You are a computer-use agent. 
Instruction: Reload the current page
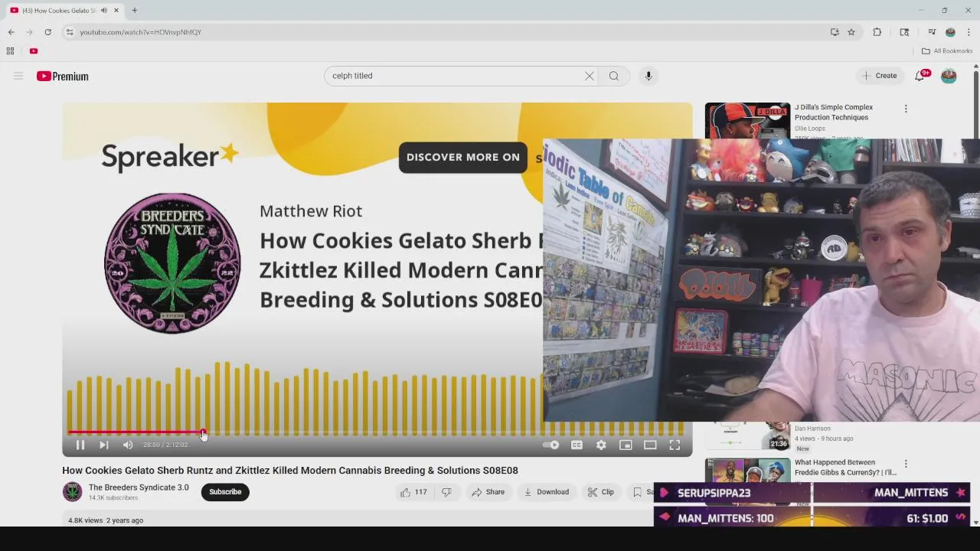[47, 32]
